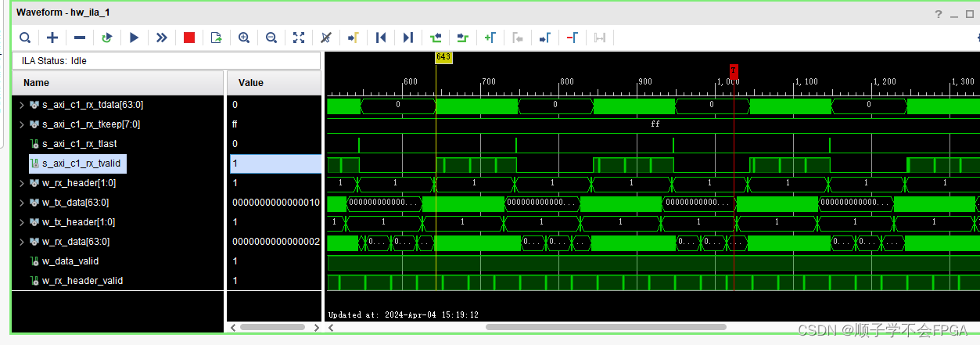Click w_tx_data value 0000000000000010
Screen dimensions: 980x345
pyautogui.click(x=276, y=202)
